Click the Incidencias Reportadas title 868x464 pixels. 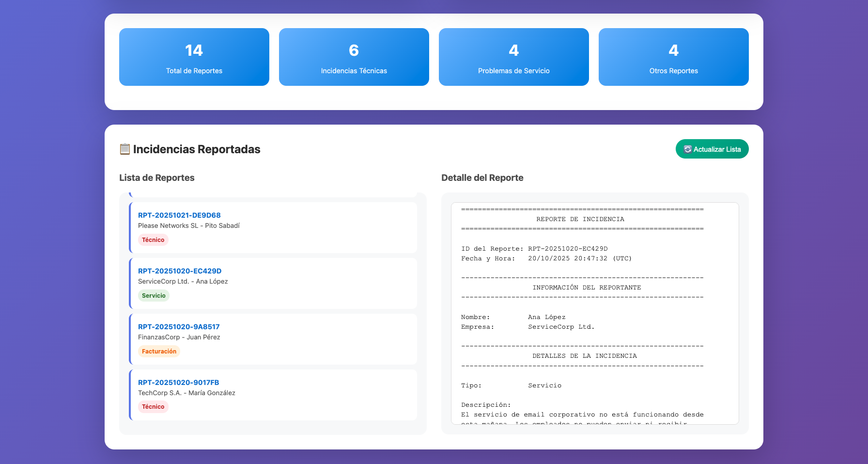[196, 149]
